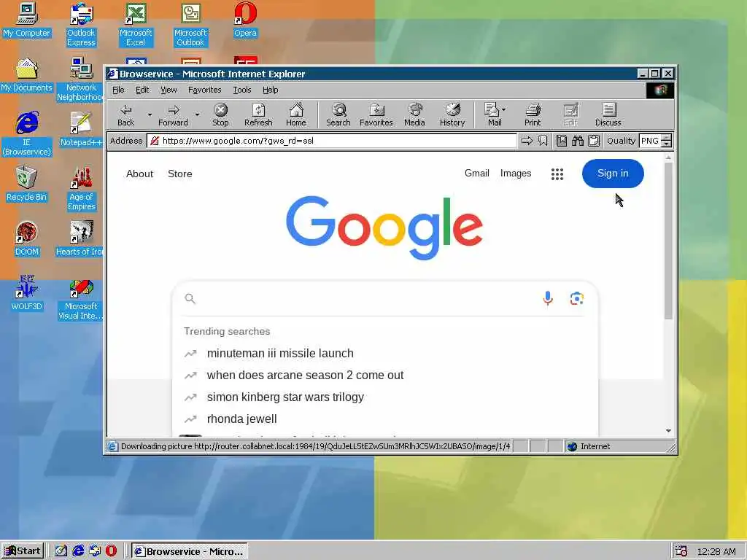Open the About link

(139, 174)
